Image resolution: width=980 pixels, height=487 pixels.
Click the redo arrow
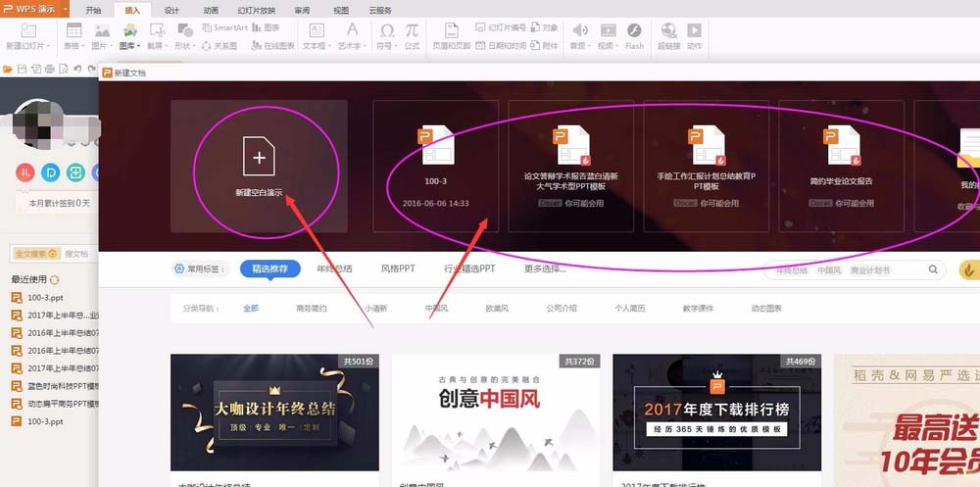point(92,69)
